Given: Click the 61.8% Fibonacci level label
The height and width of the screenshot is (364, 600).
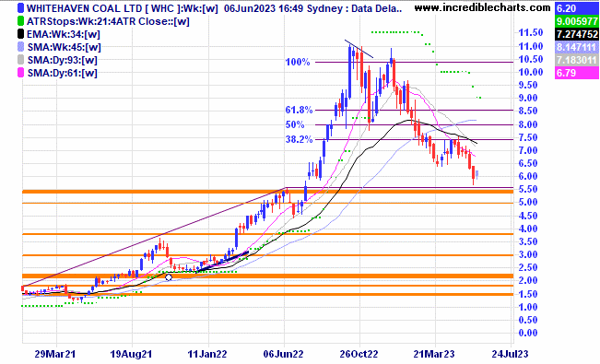Looking at the screenshot, I should click(299, 111).
